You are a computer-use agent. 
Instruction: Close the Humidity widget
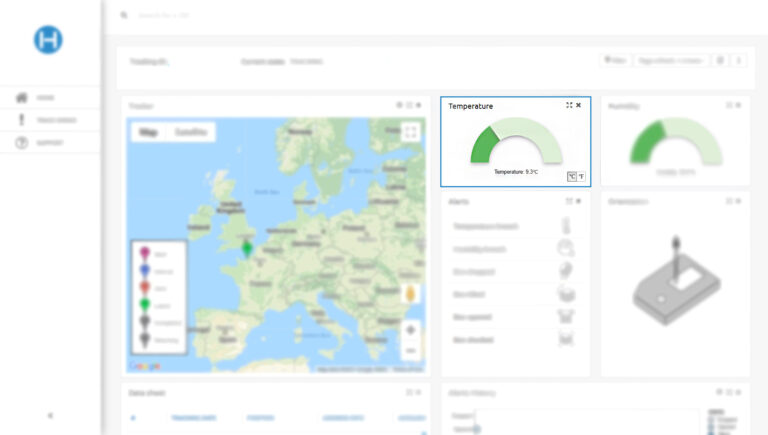tap(739, 105)
